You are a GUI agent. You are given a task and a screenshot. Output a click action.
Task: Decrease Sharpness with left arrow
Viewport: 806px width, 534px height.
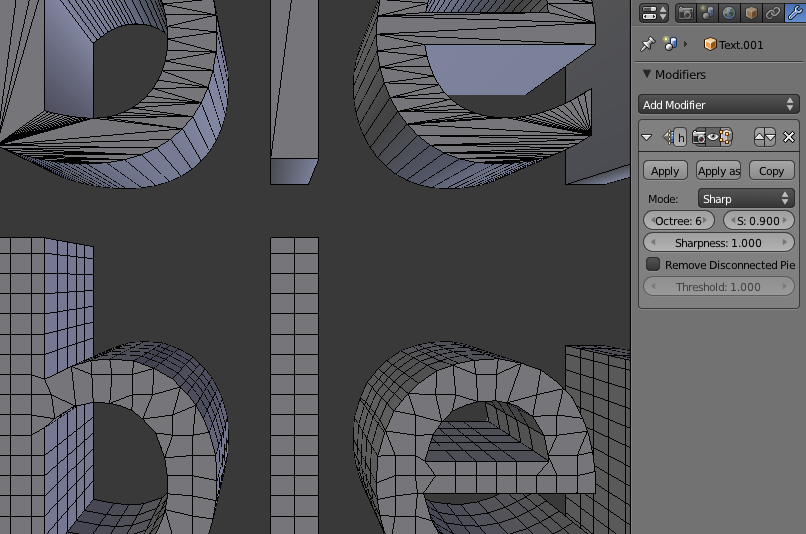pos(653,243)
